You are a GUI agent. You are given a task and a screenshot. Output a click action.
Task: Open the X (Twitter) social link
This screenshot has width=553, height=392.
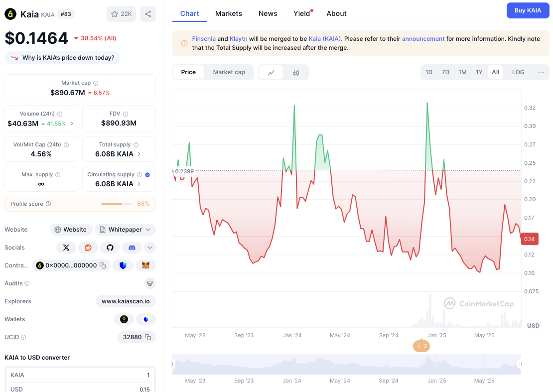(66, 248)
